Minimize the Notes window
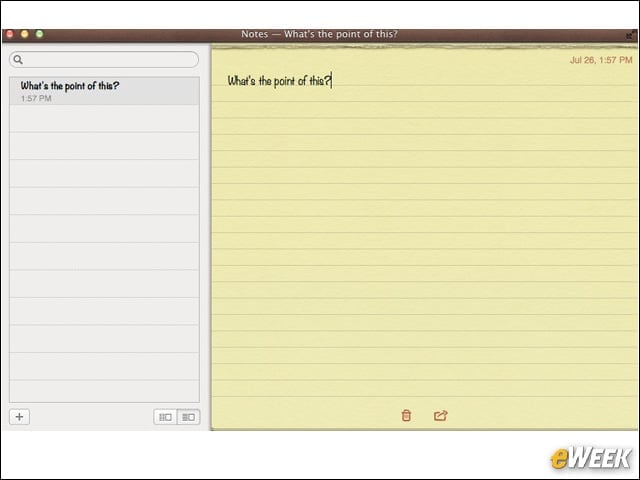 pyautogui.click(x=24, y=34)
